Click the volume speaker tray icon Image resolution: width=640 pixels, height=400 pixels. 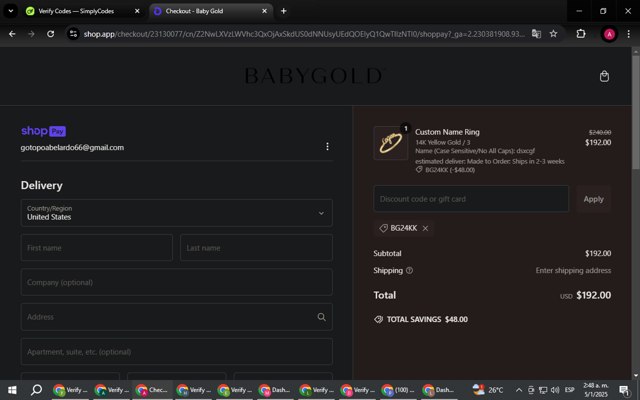[x=555, y=390]
